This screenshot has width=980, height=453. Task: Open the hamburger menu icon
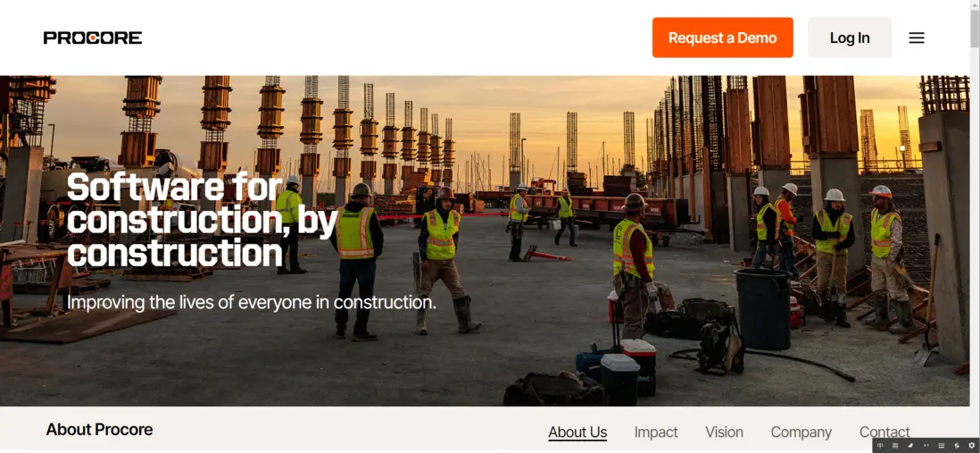pos(917,38)
